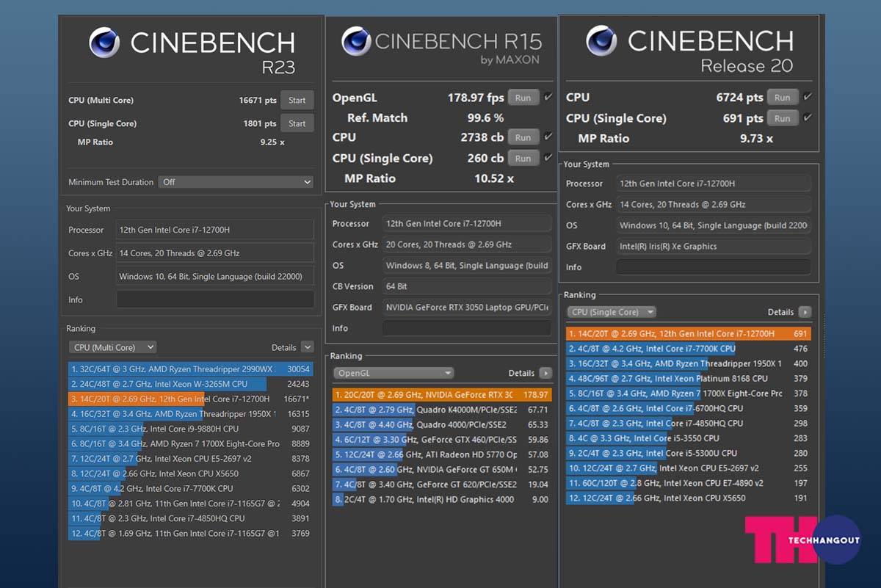
Task: Click the Cinebench R15 logo icon
Action: tap(355, 41)
